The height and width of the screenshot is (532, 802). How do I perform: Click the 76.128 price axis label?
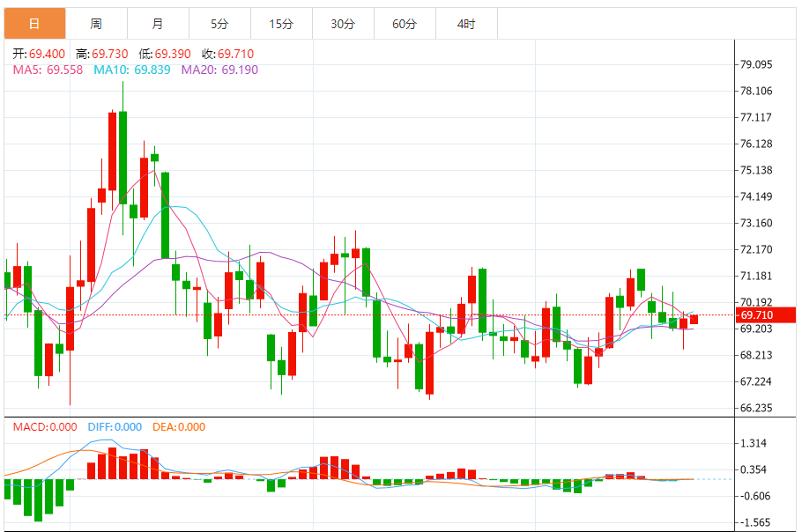coord(756,144)
